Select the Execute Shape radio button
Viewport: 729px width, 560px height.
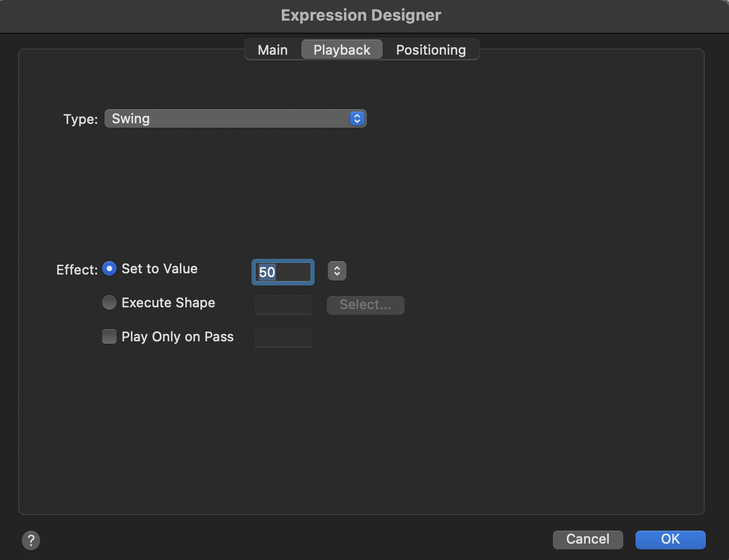[109, 302]
